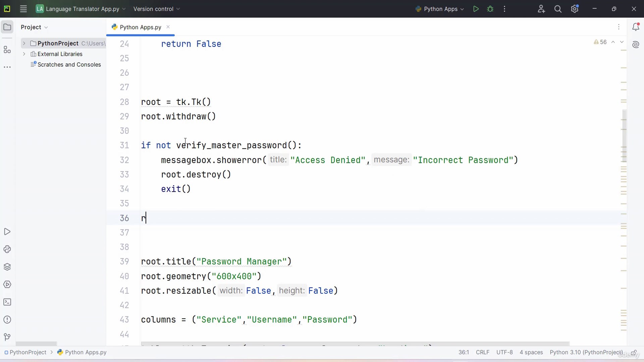Change CRLF line separator

click(482, 353)
